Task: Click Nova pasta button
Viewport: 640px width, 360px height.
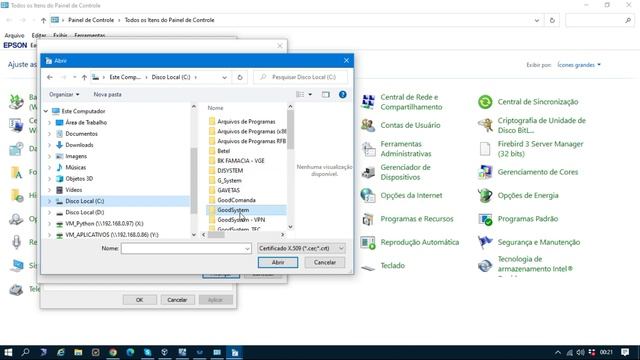Action: click(107, 94)
